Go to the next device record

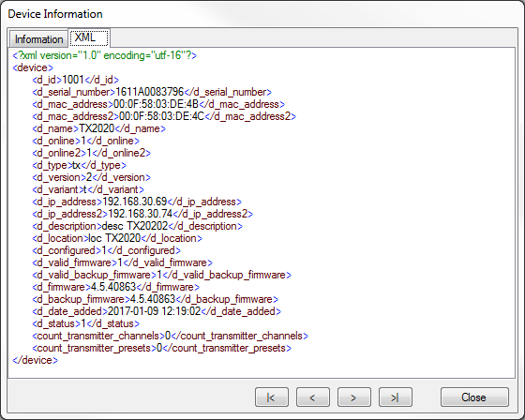[x=354, y=397]
